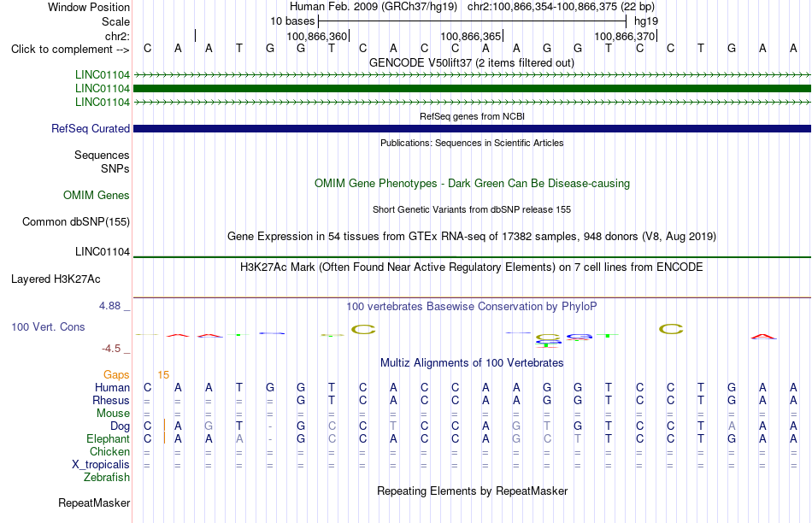Click the black LINC01104 GTEx expression label
The height and width of the screenshot is (523, 812).
(103, 251)
